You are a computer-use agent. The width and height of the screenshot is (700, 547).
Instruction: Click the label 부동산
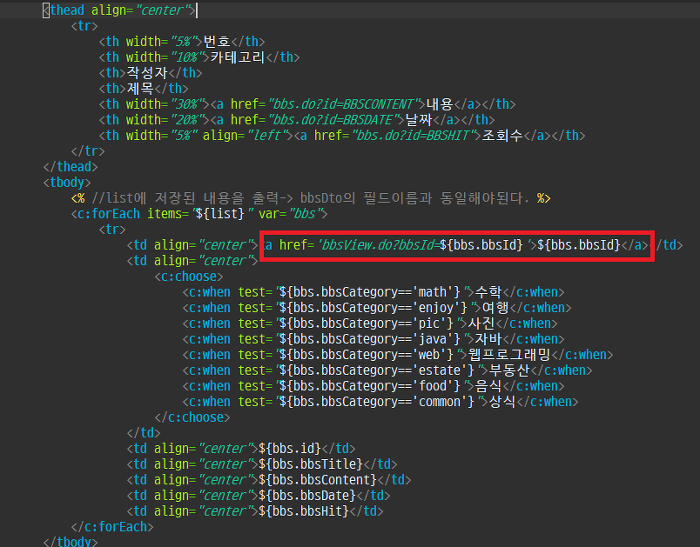click(x=509, y=370)
